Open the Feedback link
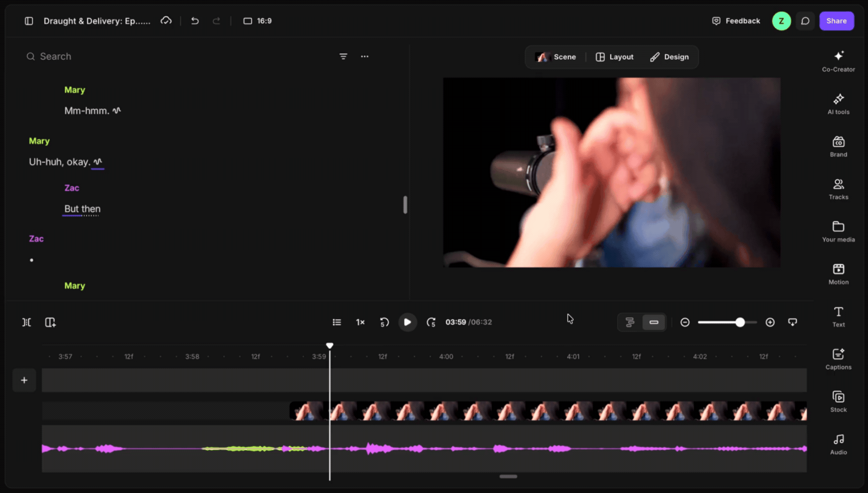The width and height of the screenshot is (868, 493). [x=736, y=21]
